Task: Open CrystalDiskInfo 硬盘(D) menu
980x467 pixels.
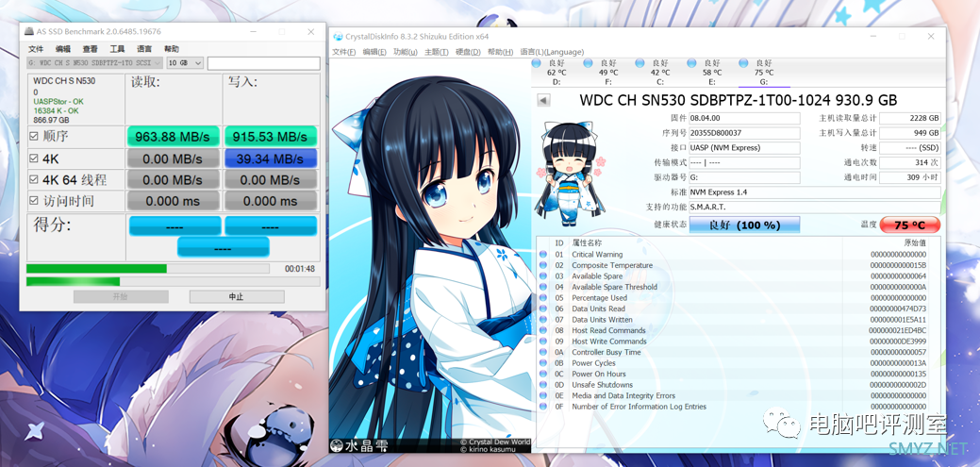Action: (x=468, y=52)
